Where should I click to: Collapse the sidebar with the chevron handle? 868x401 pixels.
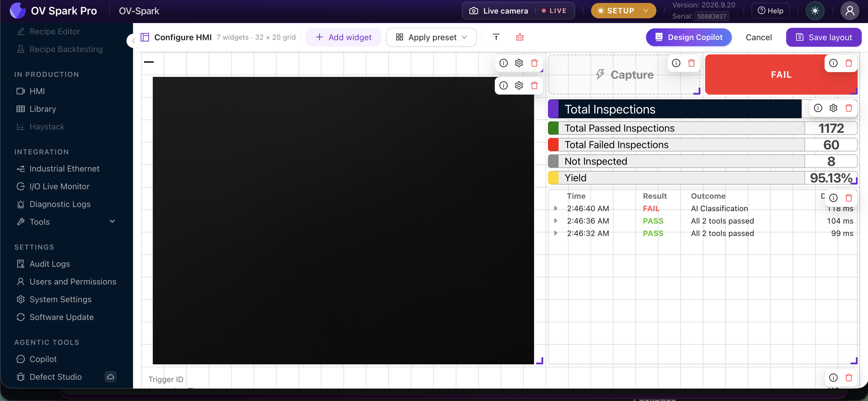coord(133,41)
